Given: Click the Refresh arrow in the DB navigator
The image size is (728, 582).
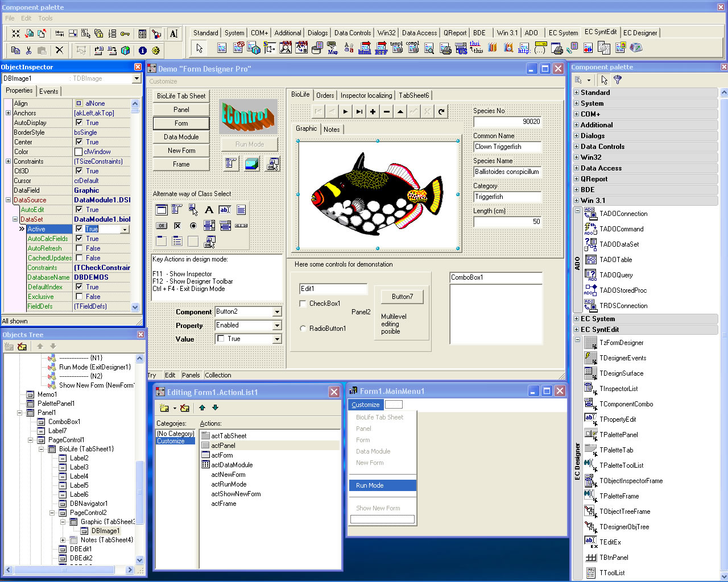Looking at the screenshot, I should [x=441, y=111].
